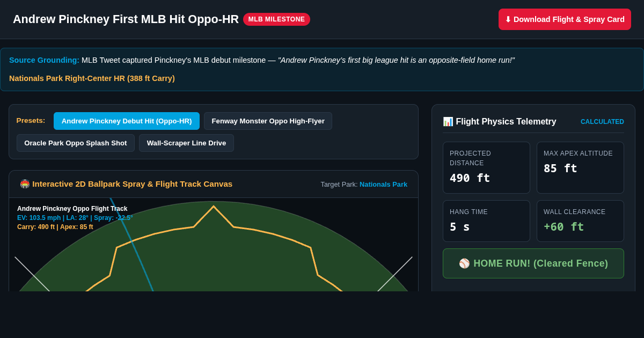
Task: Open the Nationals Park target link
Action: click(383, 185)
